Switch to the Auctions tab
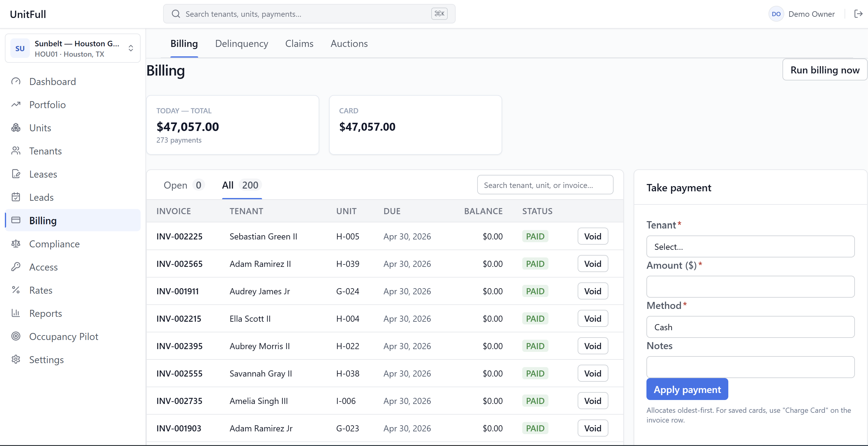This screenshot has width=868, height=446. (349, 44)
